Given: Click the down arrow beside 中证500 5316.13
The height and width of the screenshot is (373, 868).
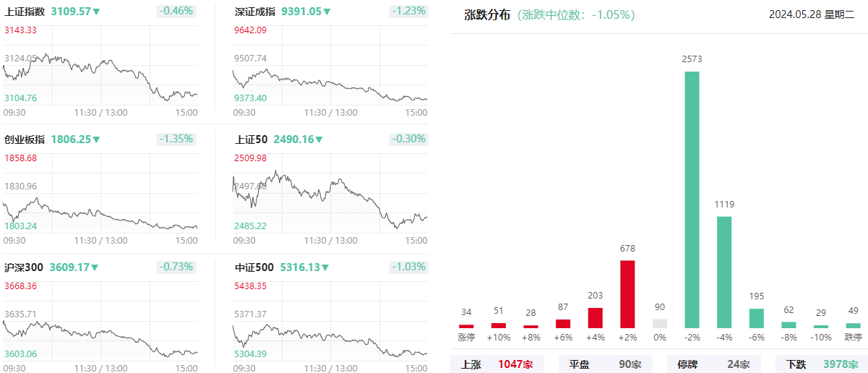Looking at the screenshot, I should coord(326,267).
